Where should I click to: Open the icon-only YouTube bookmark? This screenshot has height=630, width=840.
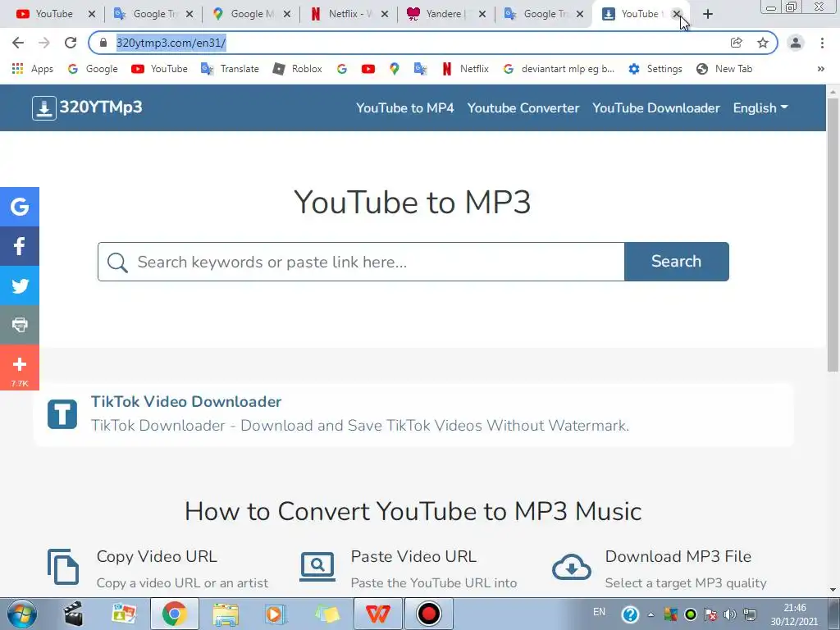368,69
